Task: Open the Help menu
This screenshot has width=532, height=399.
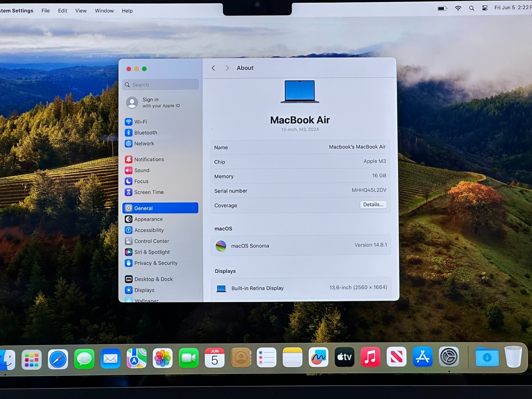Action: pos(127,11)
